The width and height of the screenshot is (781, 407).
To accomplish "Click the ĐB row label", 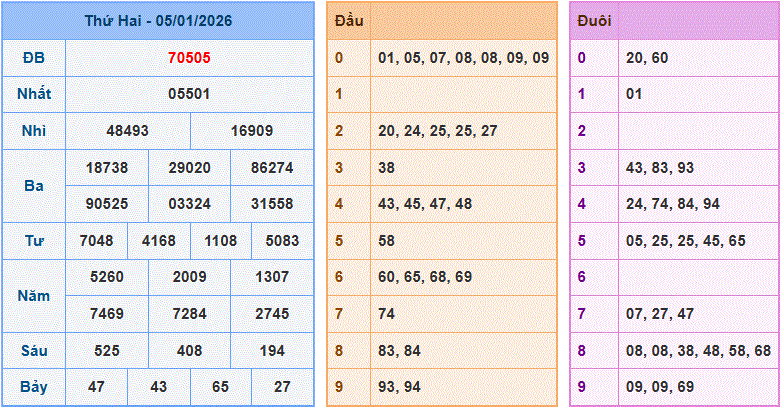I will [34, 58].
